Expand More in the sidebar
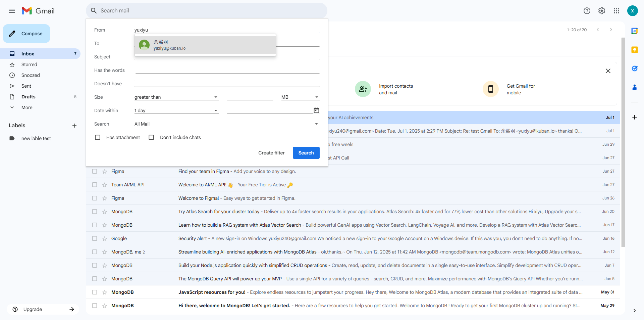The height and width of the screenshot is (320, 644). (27, 107)
